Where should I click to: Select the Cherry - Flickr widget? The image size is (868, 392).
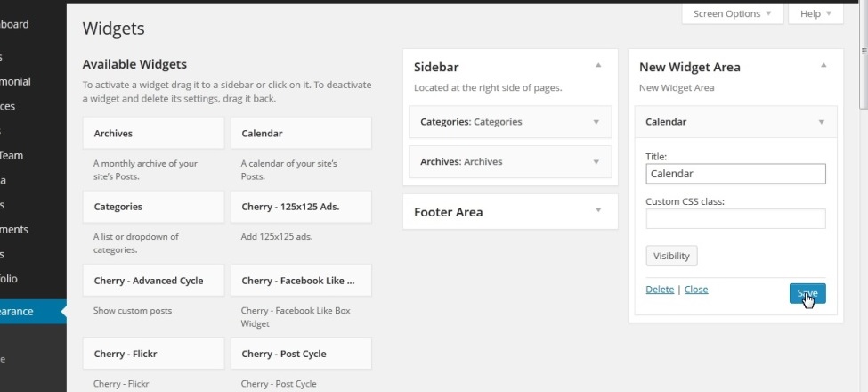(153, 354)
